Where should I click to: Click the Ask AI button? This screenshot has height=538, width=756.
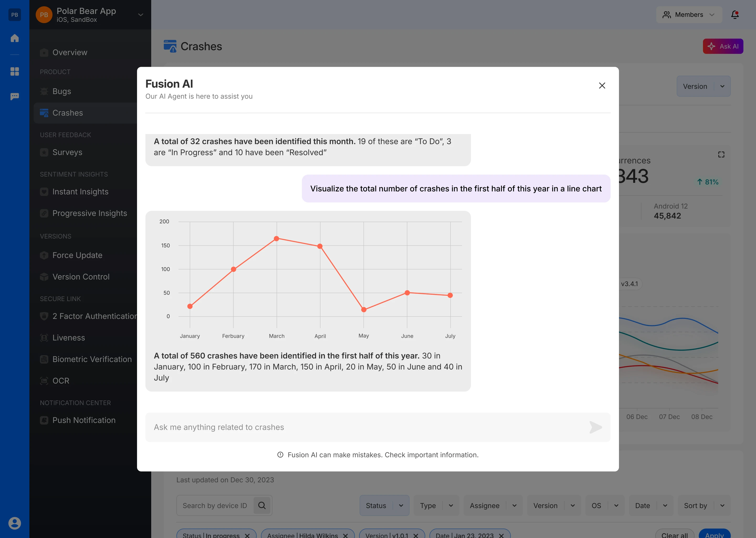(x=723, y=46)
